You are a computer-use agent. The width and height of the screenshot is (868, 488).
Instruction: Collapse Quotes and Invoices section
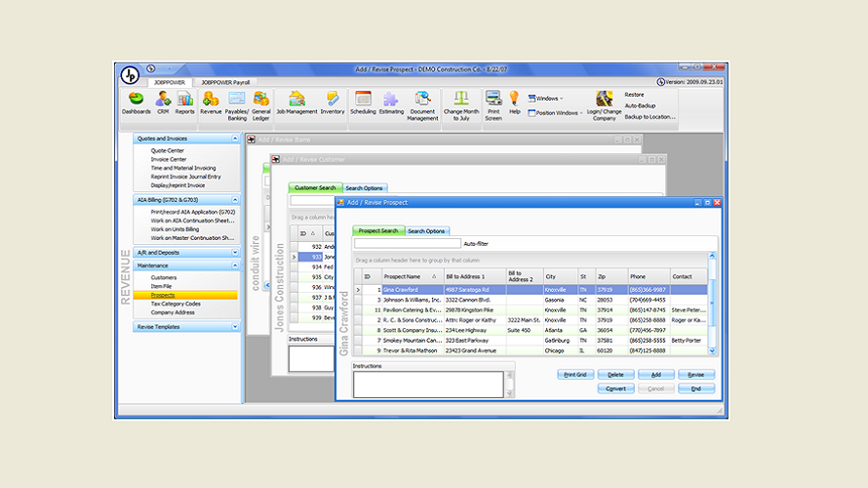(x=235, y=139)
